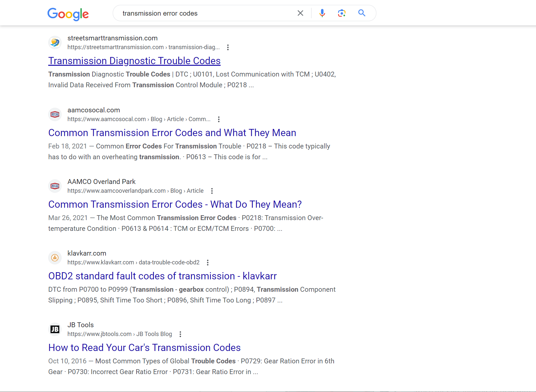
Task: Click snippet mentioning U0101 Lost Communication with TCM
Action: click(192, 79)
